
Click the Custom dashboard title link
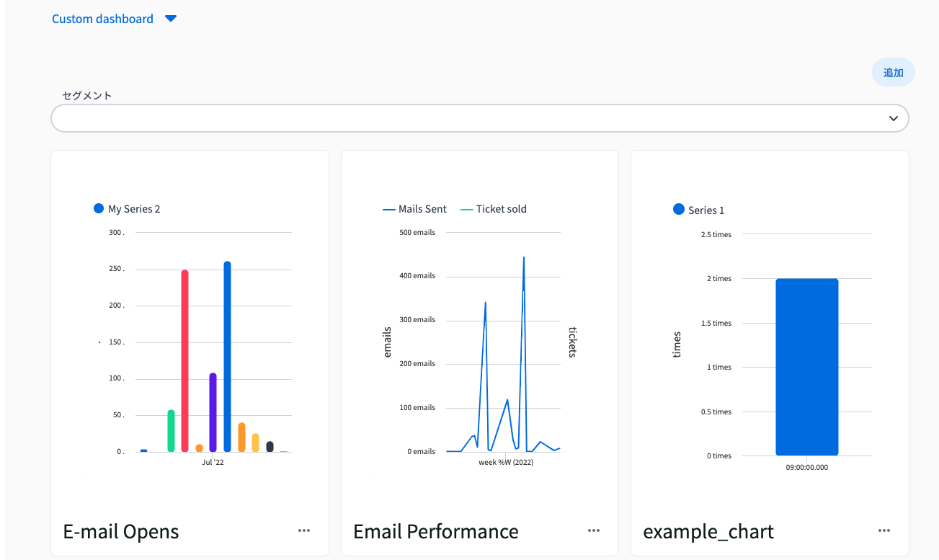pyautogui.click(x=102, y=19)
